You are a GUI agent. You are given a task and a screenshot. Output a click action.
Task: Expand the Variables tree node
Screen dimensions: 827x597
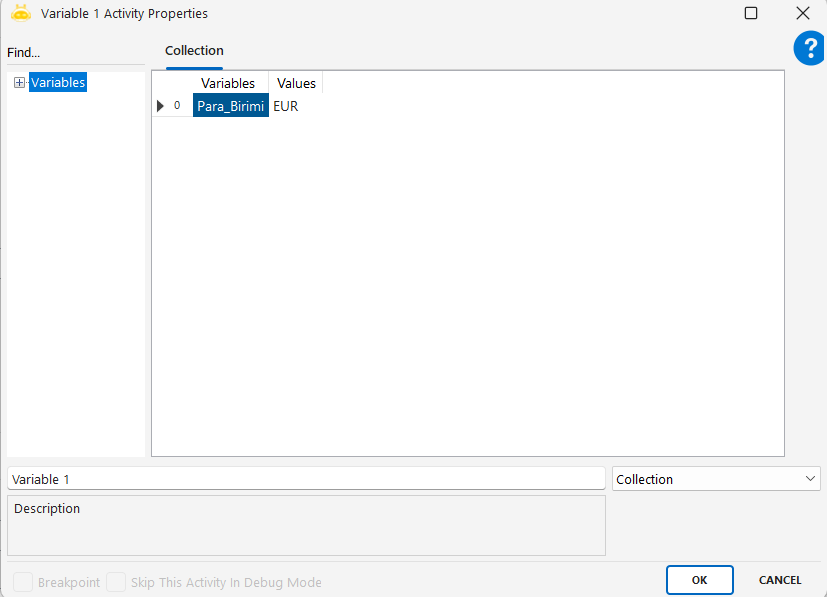tap(19, 83)
